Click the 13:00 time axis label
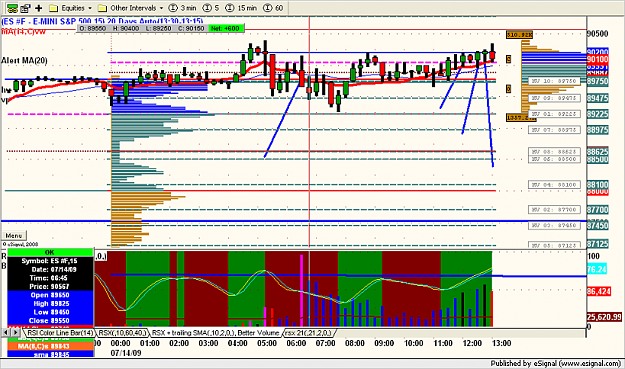Viewport: 625px width, 369px height. coord(501,343)
